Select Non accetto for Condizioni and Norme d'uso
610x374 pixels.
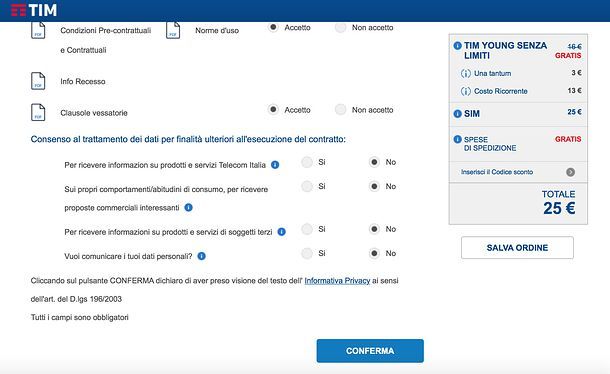(340, 27)
